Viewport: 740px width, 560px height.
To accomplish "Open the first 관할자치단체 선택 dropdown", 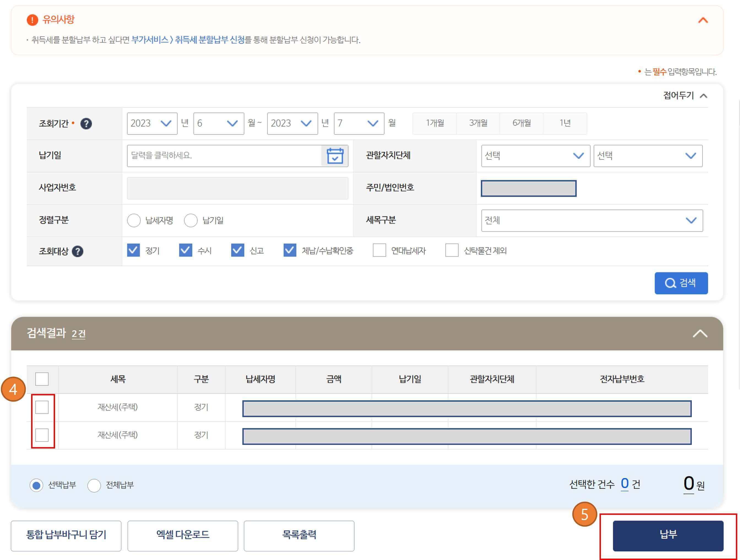I will pos(535,156).
